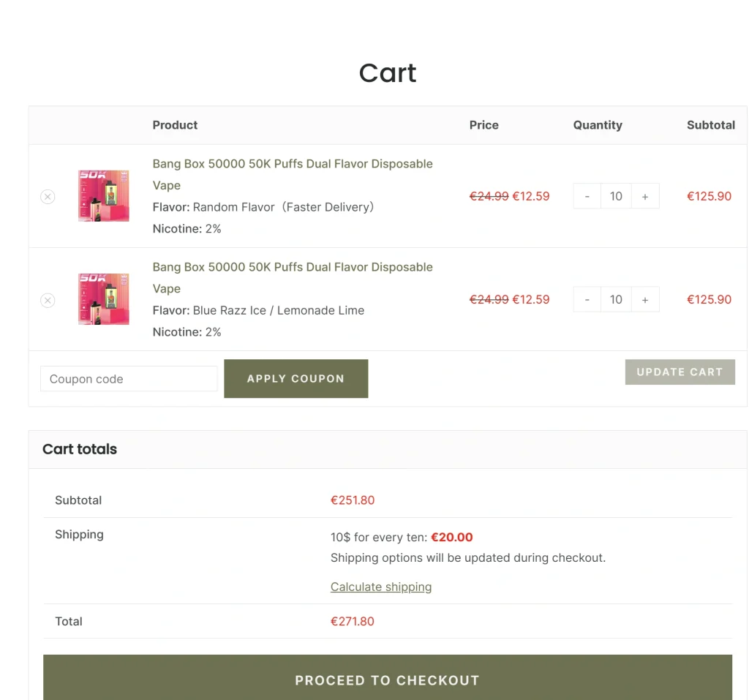Click the Total label in Cart totals

69,621
